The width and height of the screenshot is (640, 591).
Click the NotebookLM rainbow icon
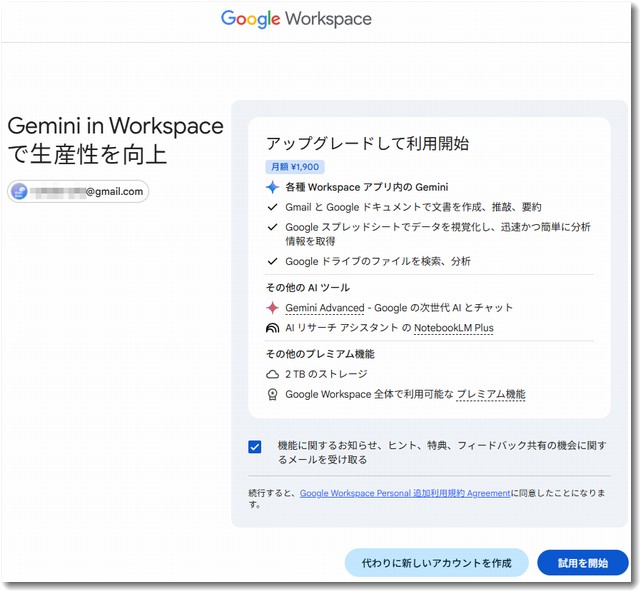[x=272, y=328]
